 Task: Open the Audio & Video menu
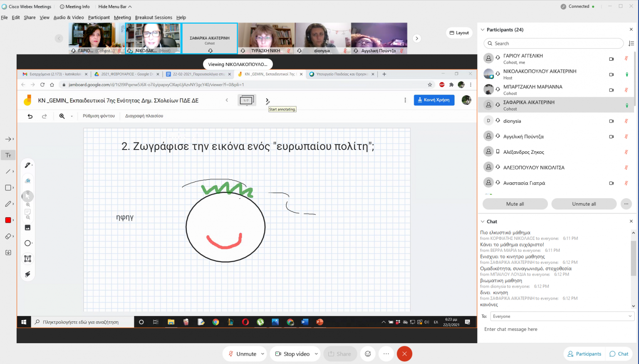pyautogui.click(x=69, y=17)
